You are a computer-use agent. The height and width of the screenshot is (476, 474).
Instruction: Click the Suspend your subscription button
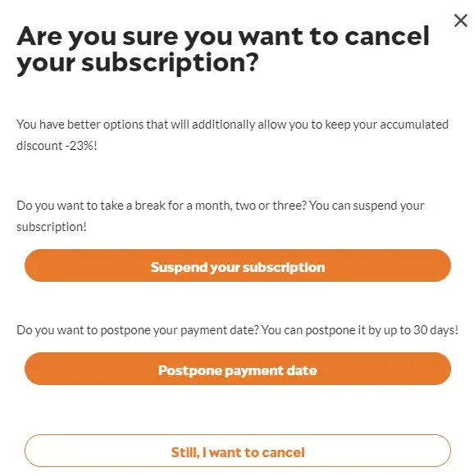pos(238,265)
